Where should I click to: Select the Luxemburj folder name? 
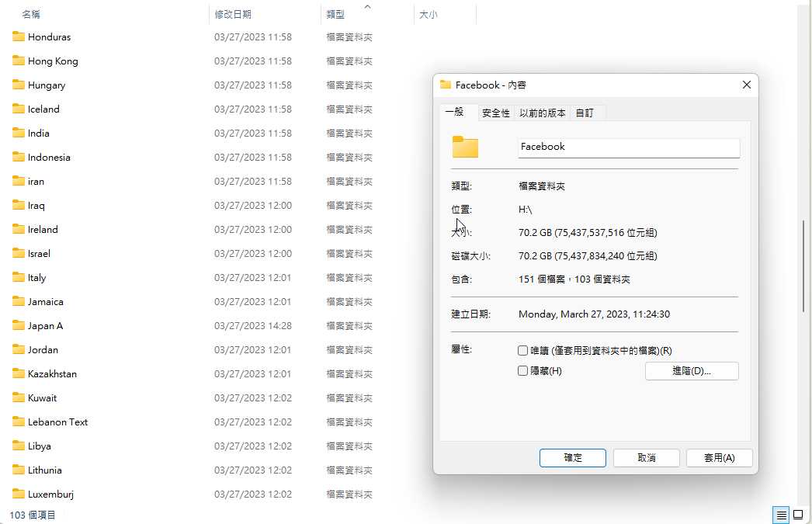pos(50,495)
